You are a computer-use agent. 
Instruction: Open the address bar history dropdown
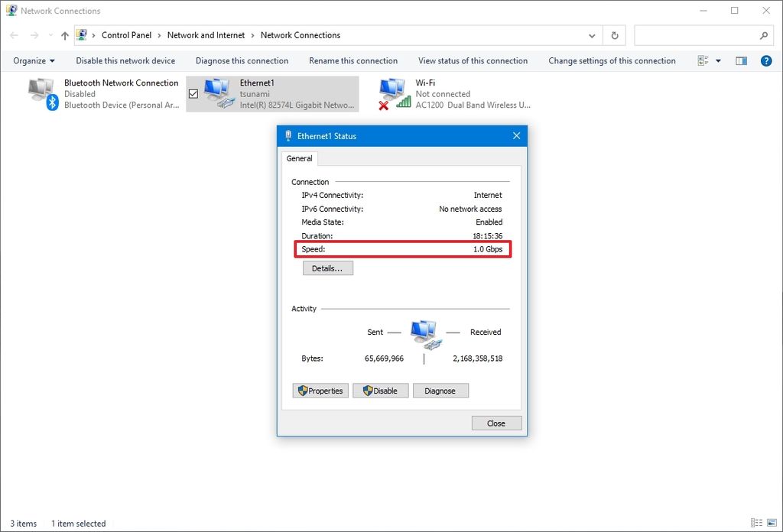591,35
